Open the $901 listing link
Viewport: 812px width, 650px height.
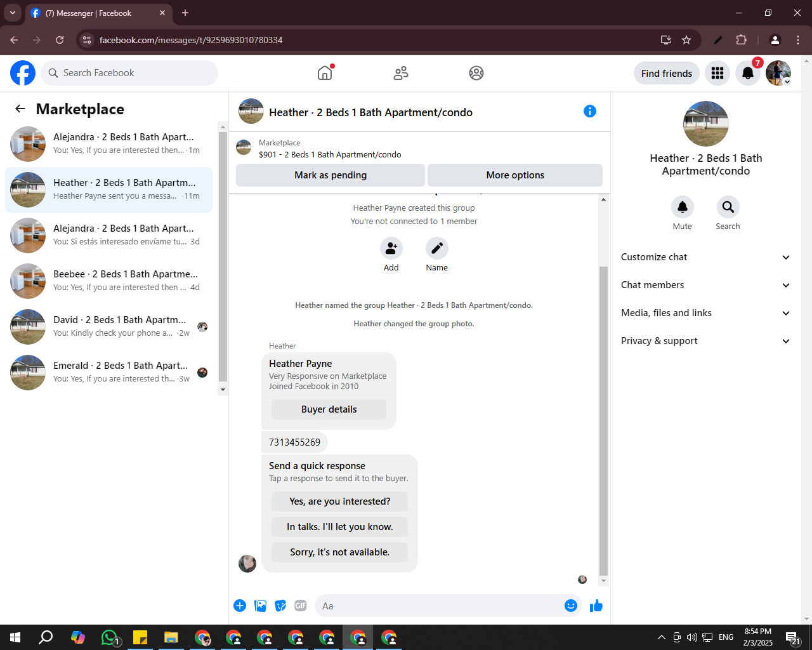(x=330, y=154)
